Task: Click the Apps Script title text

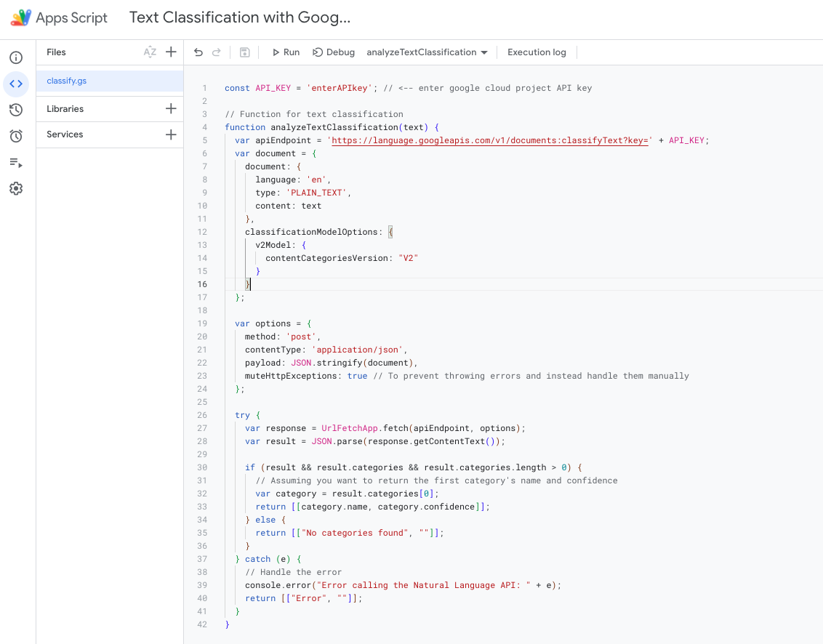Action: click(x=71, y=18)
